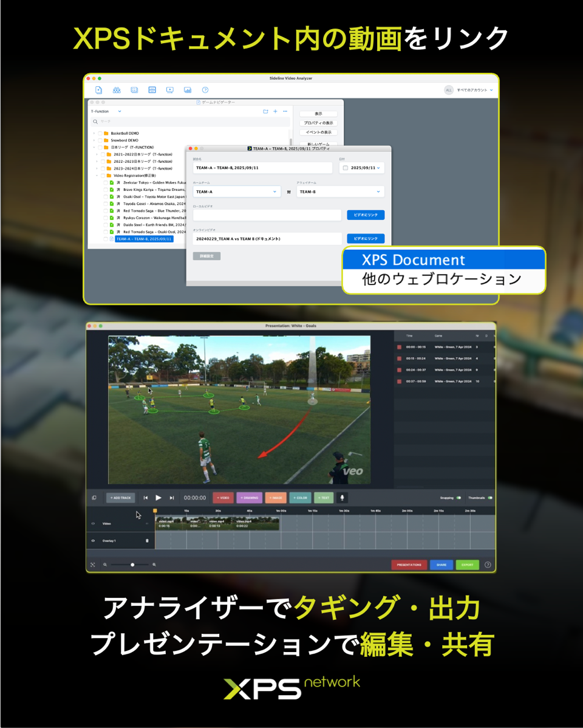The height and width of the screenshot is (728, 583).
Task: Open the TEAM-A home team dropdown
Action: (x=237, y=191)
